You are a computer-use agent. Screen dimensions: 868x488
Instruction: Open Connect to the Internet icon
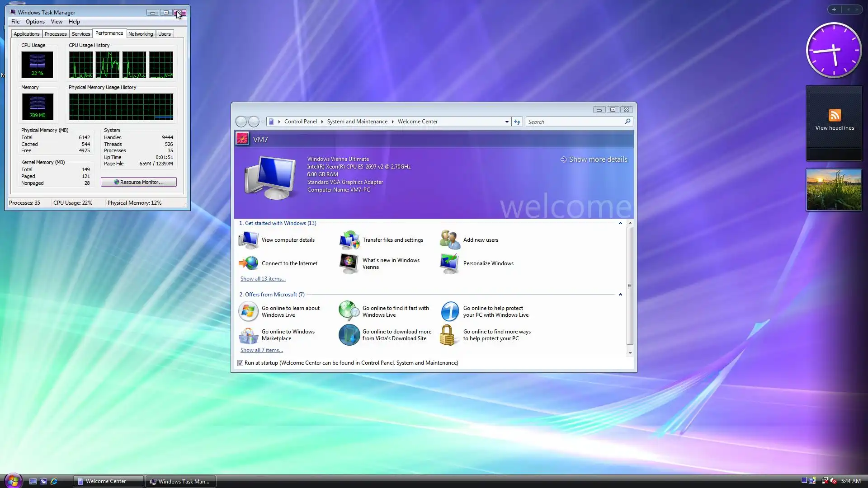click(x=248, y=263)
